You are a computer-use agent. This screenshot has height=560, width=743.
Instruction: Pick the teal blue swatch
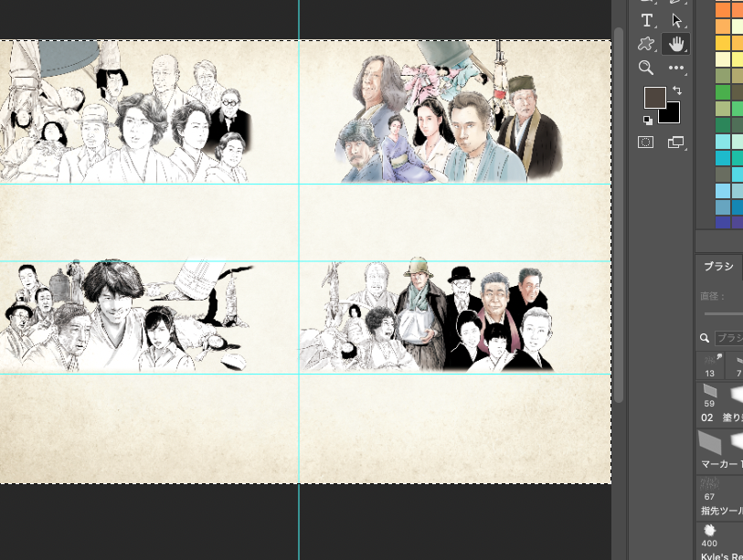click(x=723, y=158)
